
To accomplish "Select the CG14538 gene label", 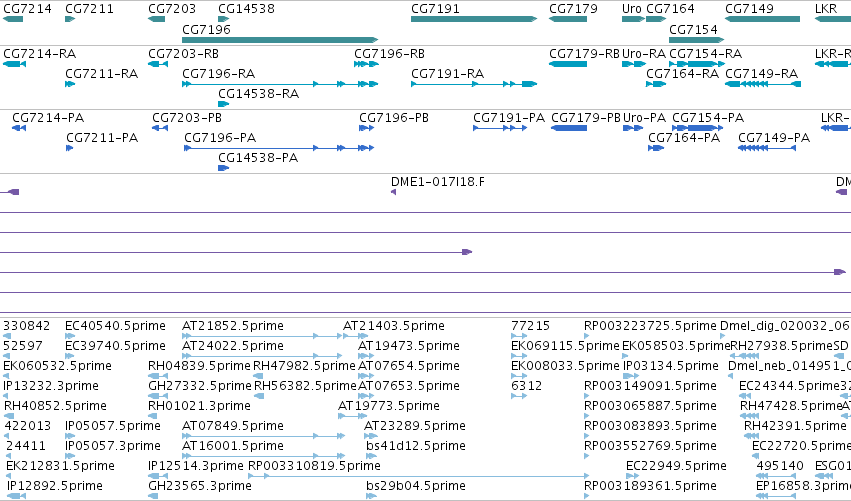I will [246, 9].
